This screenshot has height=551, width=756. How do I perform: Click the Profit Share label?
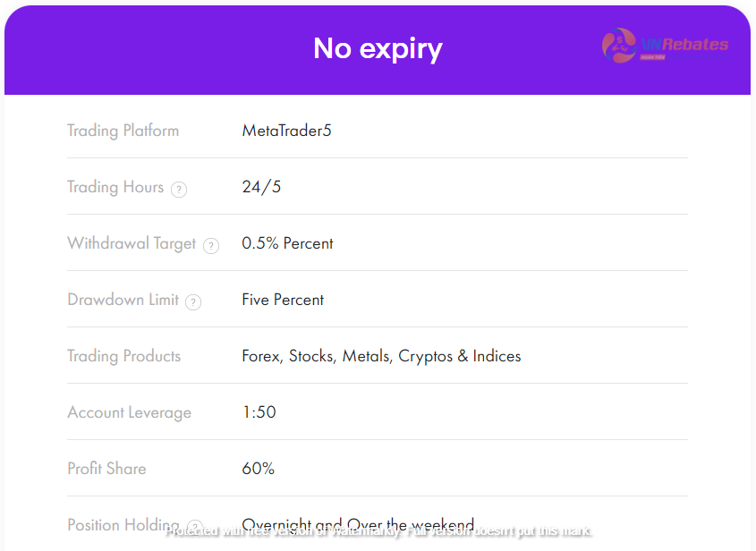pos(106,469)
